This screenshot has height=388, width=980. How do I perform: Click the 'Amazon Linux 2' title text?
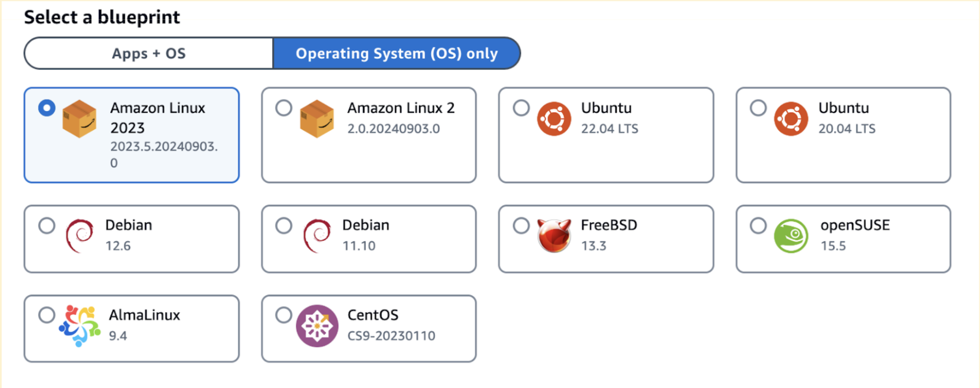401,108
